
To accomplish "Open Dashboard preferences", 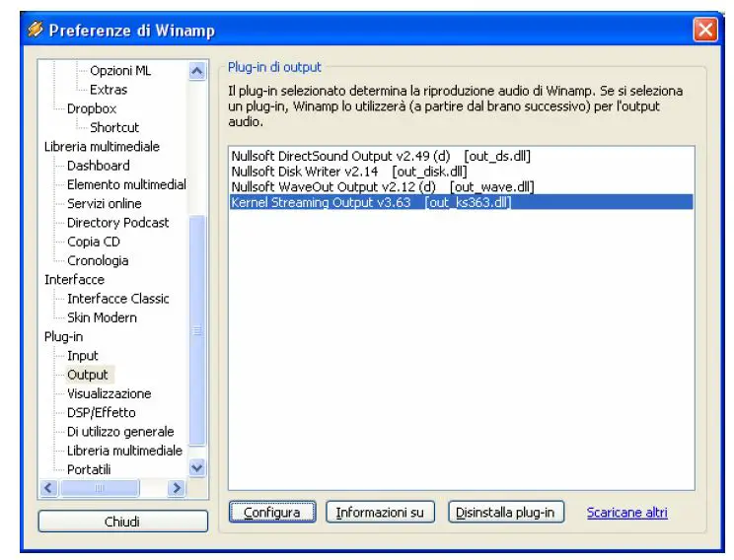I will 99,166.
